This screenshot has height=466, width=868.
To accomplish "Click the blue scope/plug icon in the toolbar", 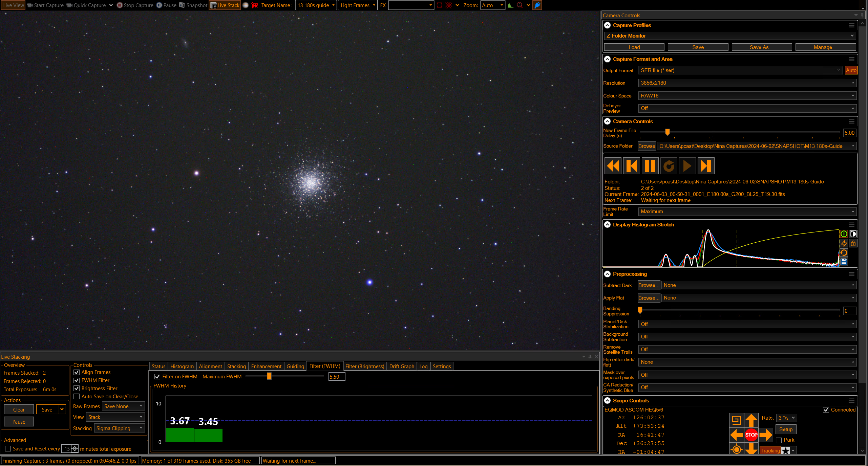I will (537, 5).
